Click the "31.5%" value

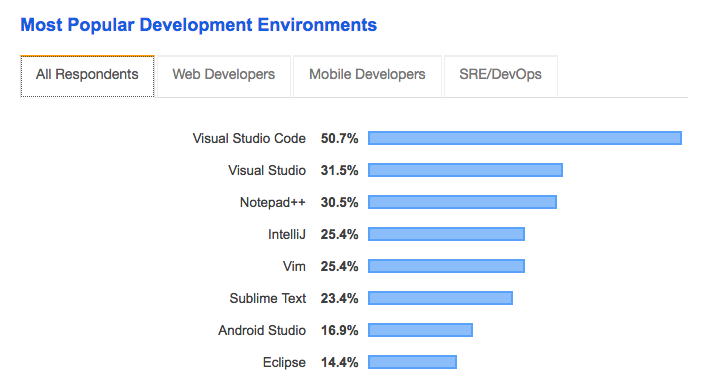click(x=339, y=170)
